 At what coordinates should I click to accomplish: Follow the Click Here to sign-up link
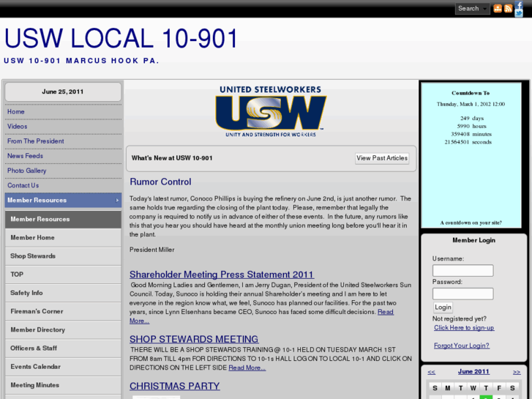[x=464, y=328]
